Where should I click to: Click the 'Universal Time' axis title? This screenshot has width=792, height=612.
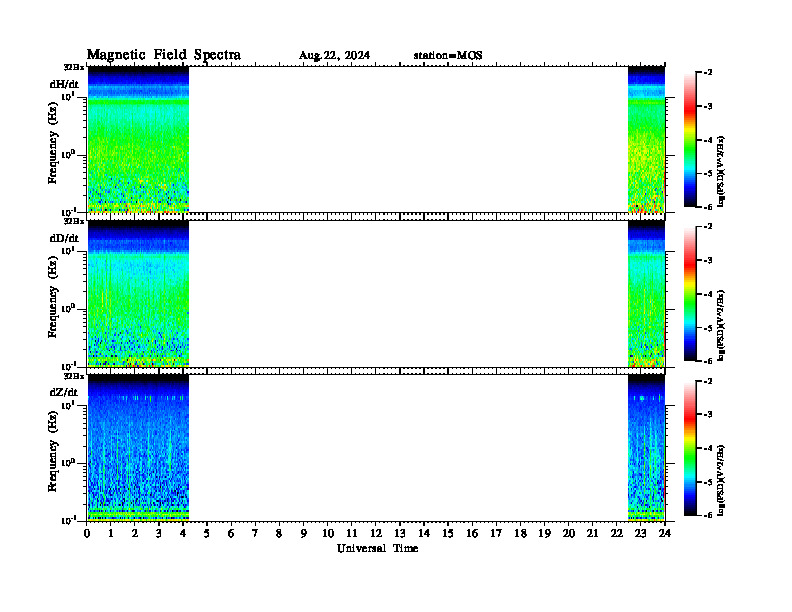pos(377,548)
